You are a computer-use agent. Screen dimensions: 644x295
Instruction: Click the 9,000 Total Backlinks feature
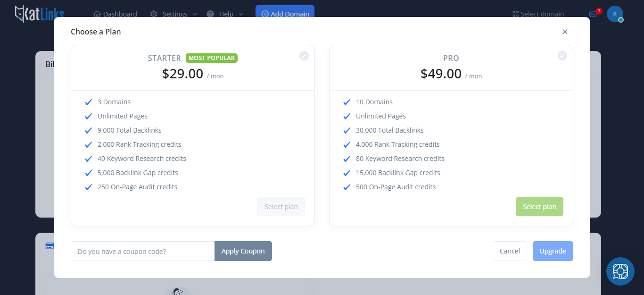point(130,130)
